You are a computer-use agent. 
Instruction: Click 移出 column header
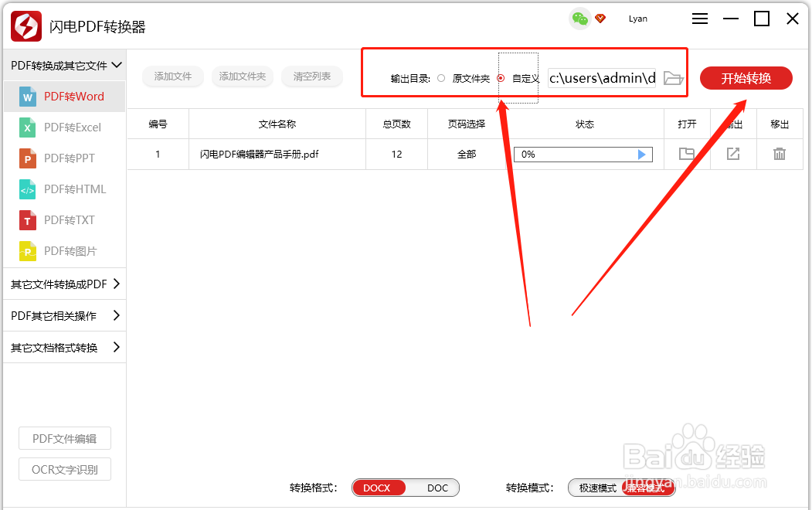[780, 124]
